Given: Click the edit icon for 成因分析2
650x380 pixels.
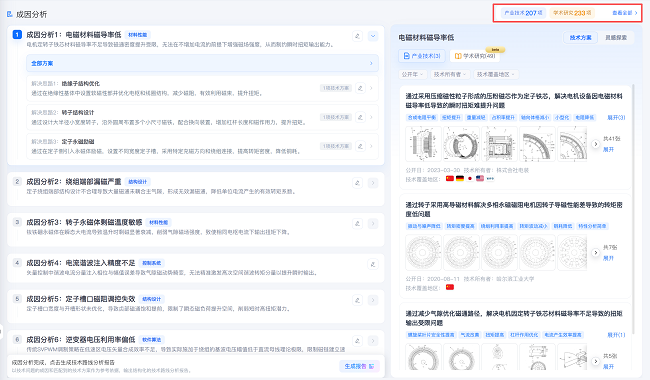Looking at the screenshot, I should pyautogui.click(x=357, y=183).
